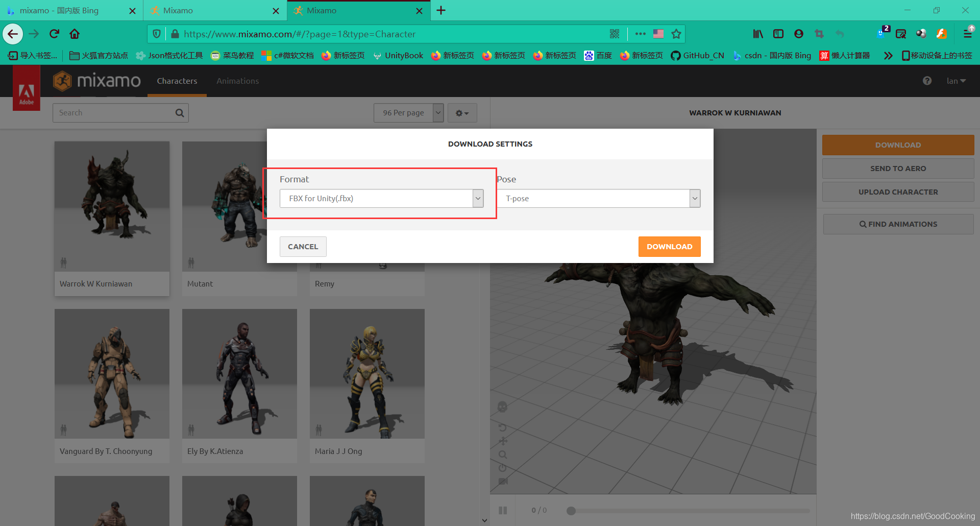The image size is (980, 526).
Task: Open Format dropdown in download settings
Action: 381,198
